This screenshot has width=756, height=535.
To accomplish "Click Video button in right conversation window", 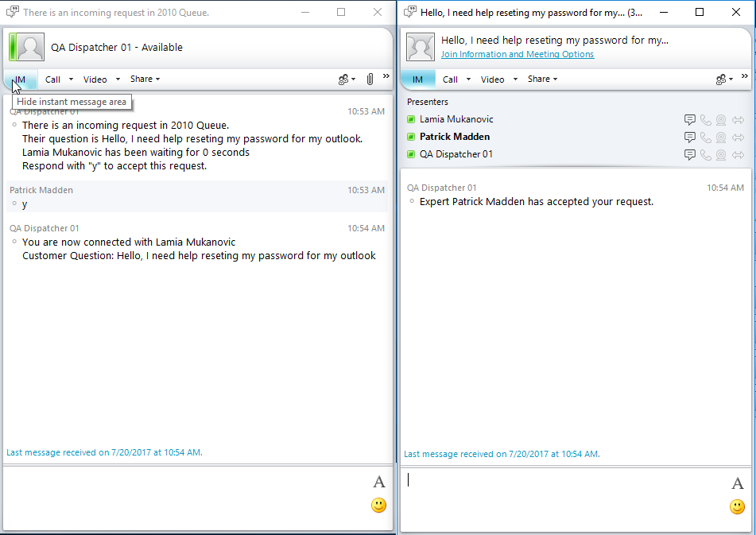I will tap(492, 79).
